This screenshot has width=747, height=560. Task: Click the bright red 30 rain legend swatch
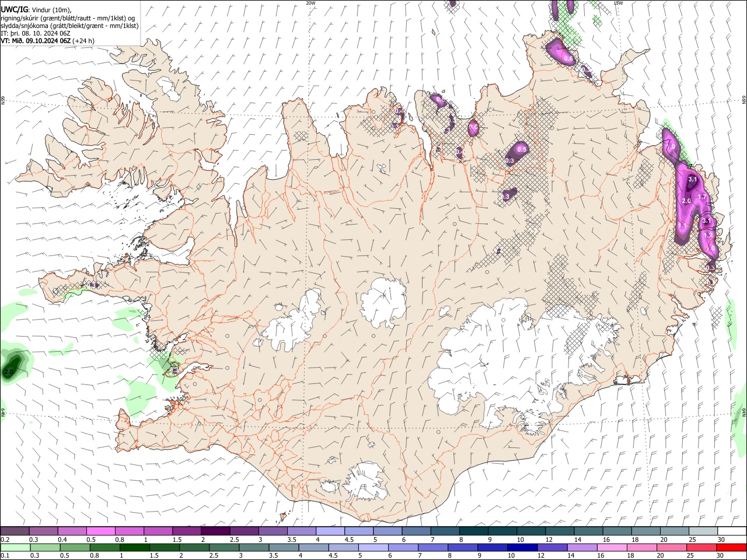coord(731,548)
